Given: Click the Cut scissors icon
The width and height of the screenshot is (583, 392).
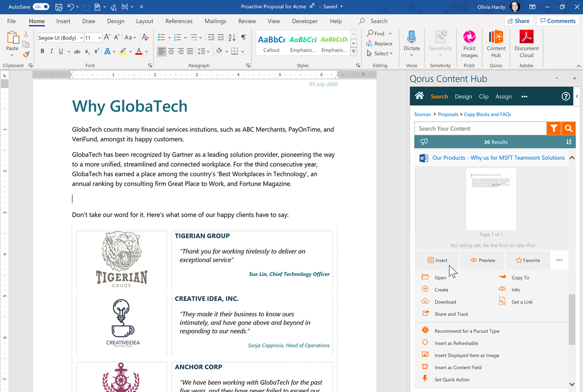Looking at the screenshot, I should [x=26, y=34].
